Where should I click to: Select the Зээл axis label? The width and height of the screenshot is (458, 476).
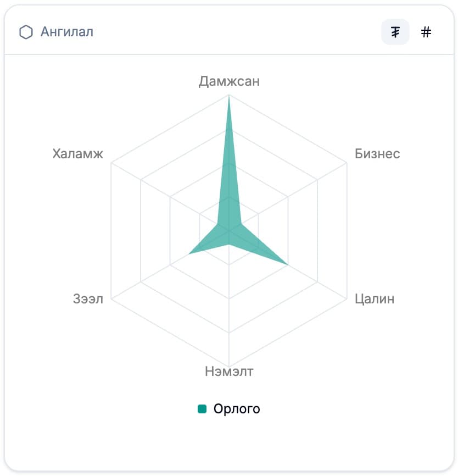88,299
